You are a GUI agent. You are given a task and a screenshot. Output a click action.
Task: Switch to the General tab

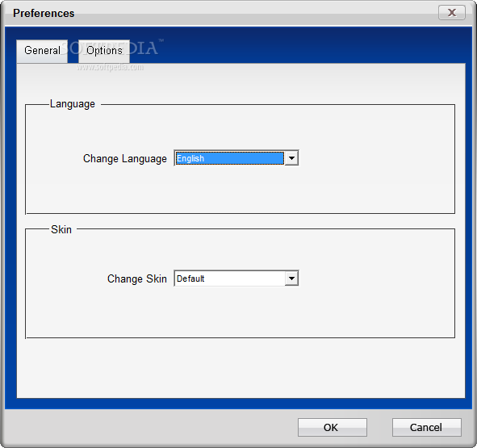coord(42,51)
